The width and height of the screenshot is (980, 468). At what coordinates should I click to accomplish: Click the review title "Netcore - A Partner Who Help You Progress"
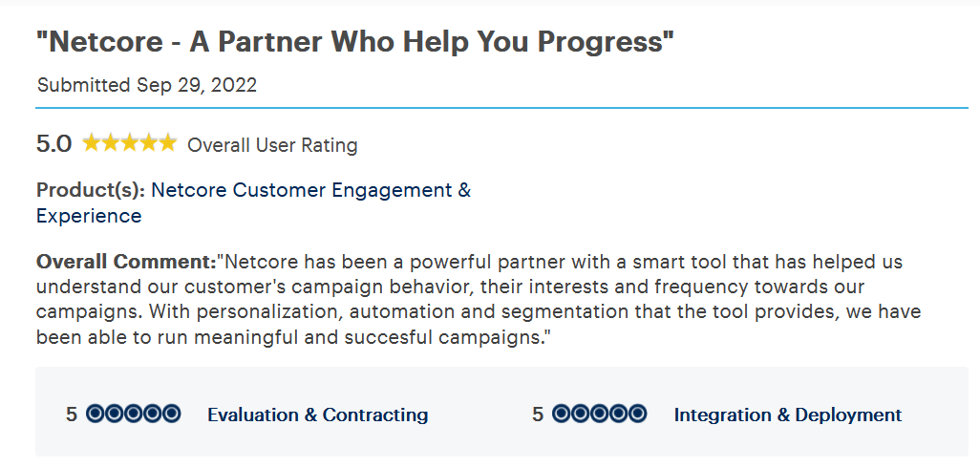pos(355,42)
